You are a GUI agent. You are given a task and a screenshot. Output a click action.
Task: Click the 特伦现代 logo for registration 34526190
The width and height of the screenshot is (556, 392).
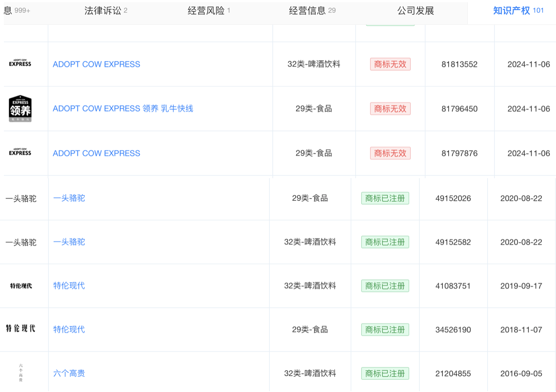click(x=20, y=329)
